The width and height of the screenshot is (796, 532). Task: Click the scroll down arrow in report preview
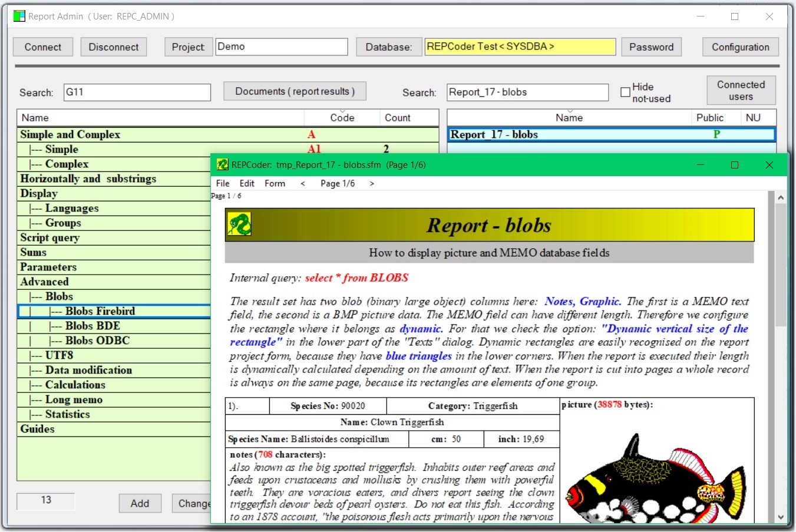pyautogui.click(x=781, y=517)
